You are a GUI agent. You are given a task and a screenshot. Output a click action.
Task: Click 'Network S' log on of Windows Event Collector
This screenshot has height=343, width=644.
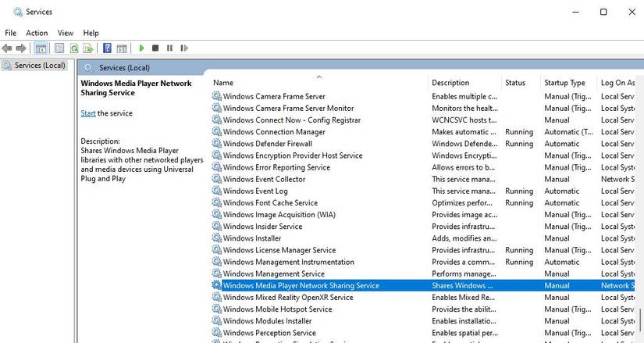coord(617,179)
